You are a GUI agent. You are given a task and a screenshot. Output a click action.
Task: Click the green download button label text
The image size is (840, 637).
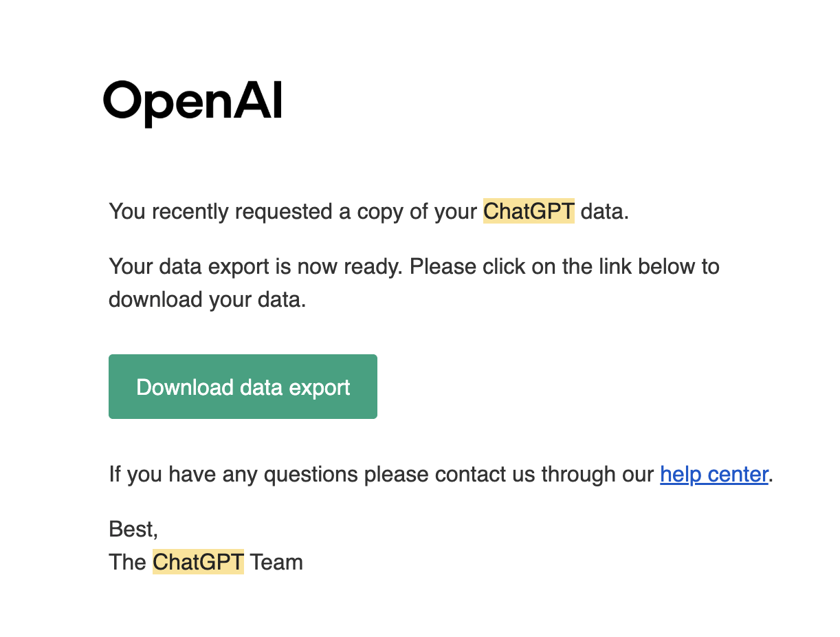click(242, 387)
